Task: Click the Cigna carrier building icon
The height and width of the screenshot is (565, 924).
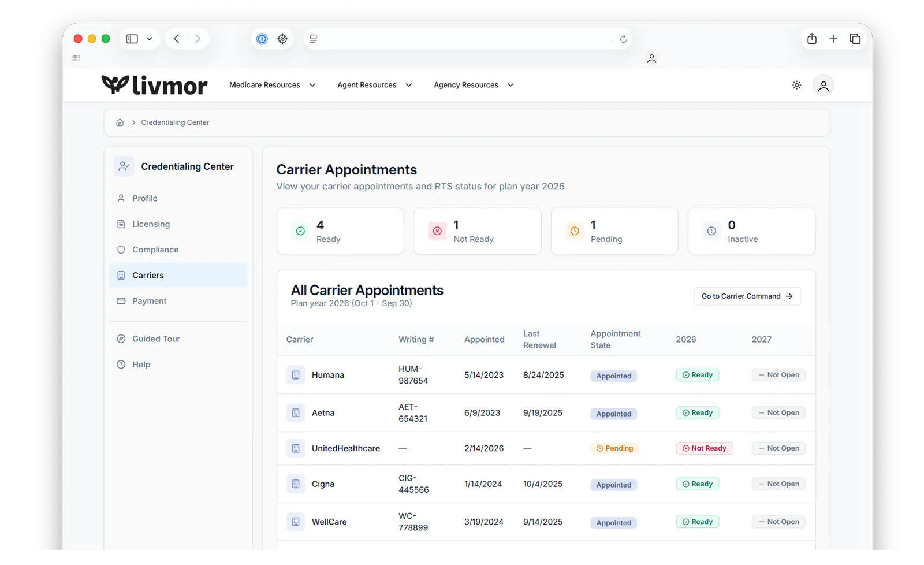Action: click(296, 484)
